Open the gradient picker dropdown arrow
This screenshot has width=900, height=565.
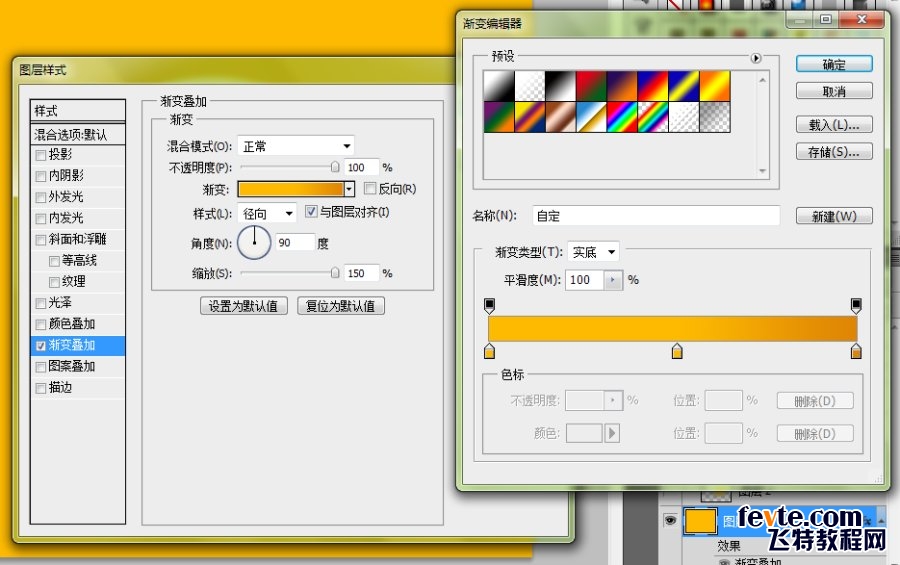point(349,189)
